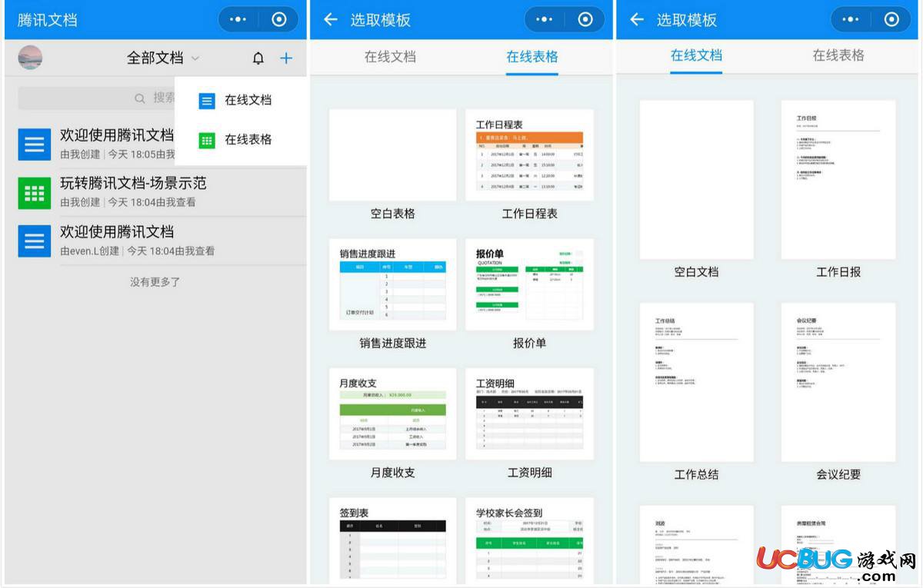Select the 浏览 document template thumbnail
The width and height of the screenshot is (923, 588).
click(x=696, y=544)
